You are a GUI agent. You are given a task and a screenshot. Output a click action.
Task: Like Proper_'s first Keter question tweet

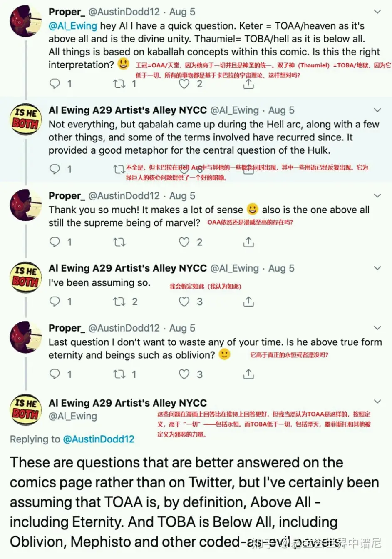184,84
